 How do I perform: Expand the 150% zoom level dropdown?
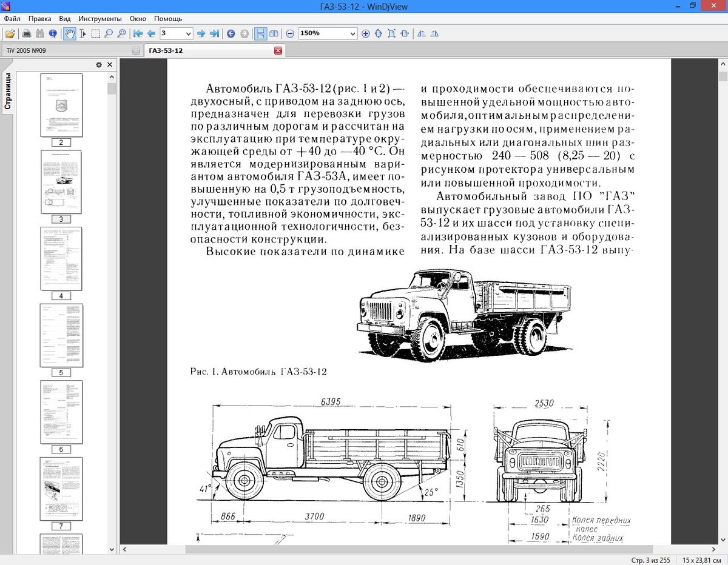[353, 34]
